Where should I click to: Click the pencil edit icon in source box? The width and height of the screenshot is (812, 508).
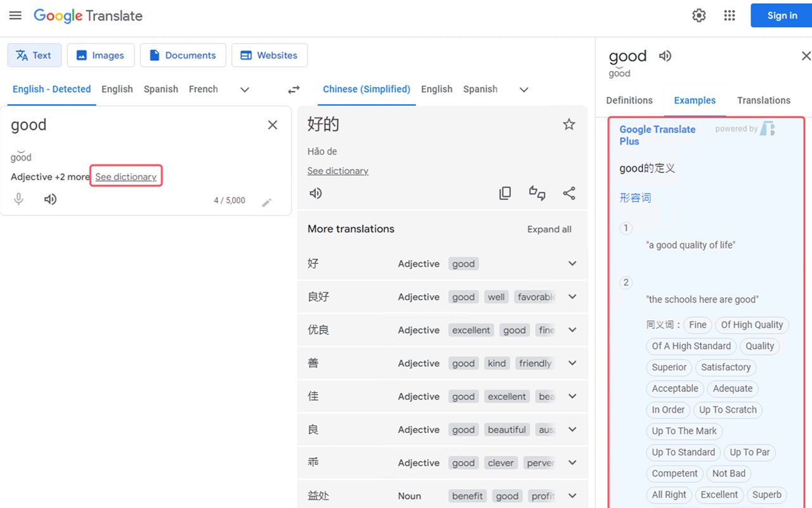pyautogui.click(x=267, y=202)
